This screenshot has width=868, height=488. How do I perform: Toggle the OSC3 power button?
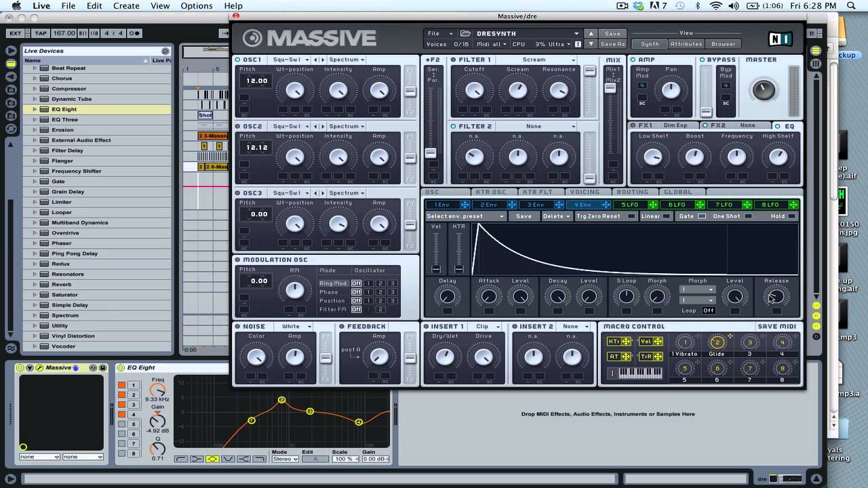click(239, 193)
